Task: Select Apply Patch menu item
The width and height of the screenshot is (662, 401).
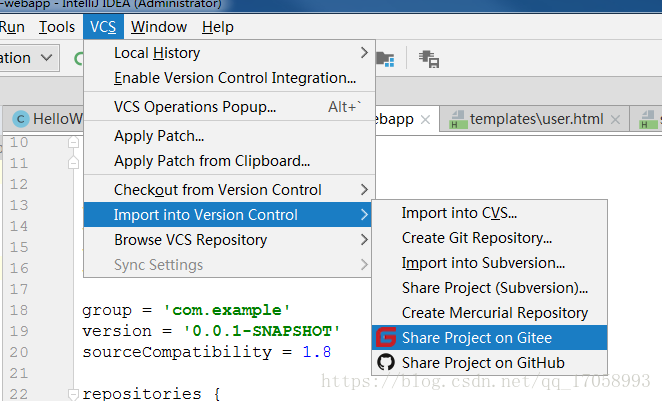Action: (x=229, y=136)
